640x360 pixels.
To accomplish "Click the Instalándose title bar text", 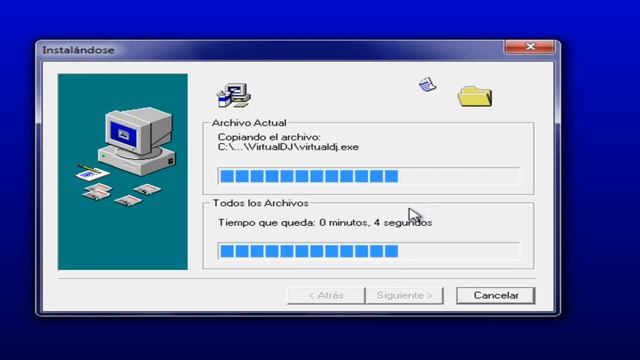I will tap(78, 50).
